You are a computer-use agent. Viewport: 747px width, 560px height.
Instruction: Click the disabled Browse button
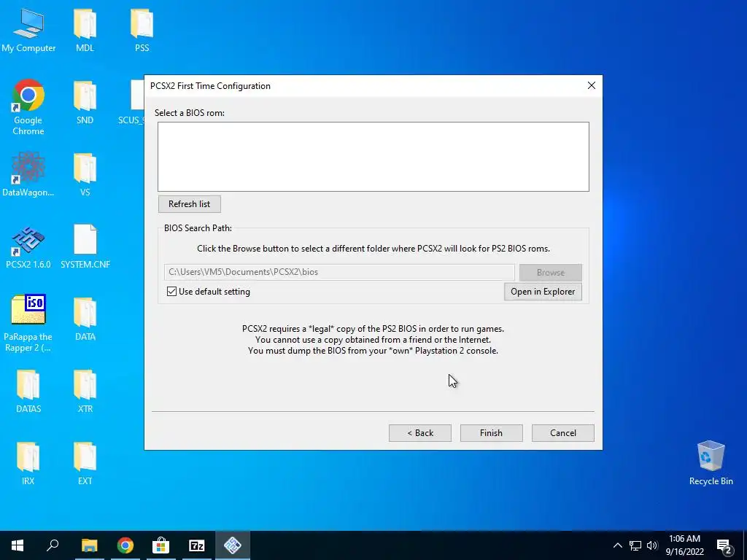[550, 273]
